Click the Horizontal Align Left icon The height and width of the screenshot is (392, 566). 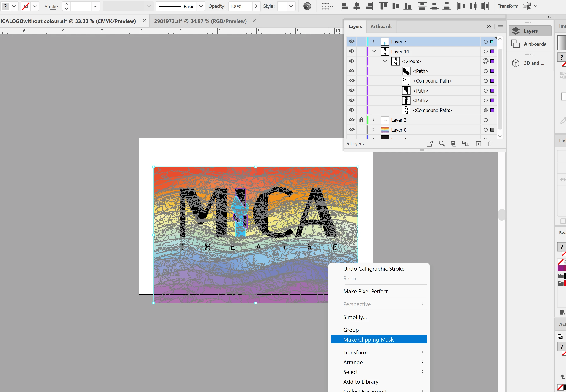click(x=344, y=6)
